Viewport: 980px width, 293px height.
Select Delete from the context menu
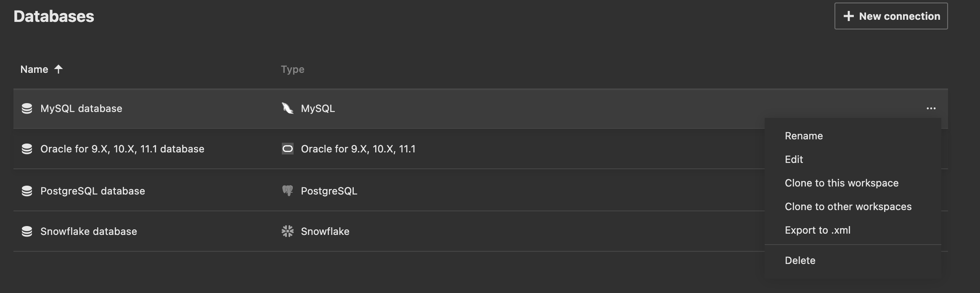click(800, 260)
